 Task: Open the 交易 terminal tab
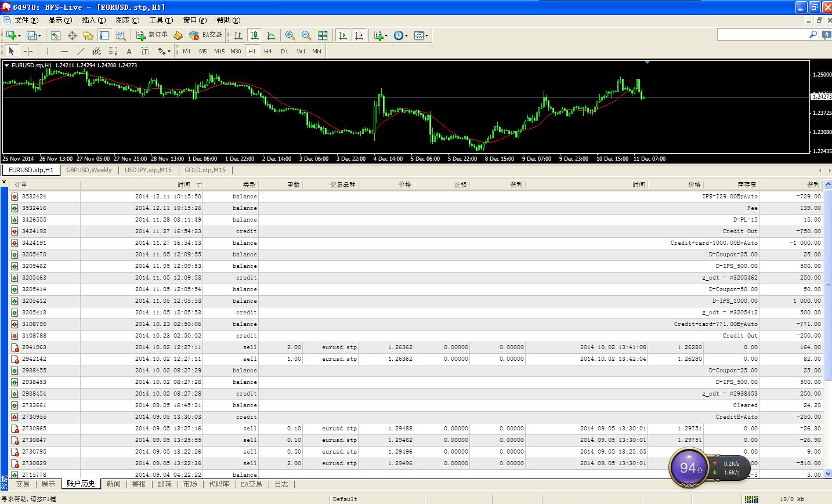pyautogui.click(x=23, y=484)
